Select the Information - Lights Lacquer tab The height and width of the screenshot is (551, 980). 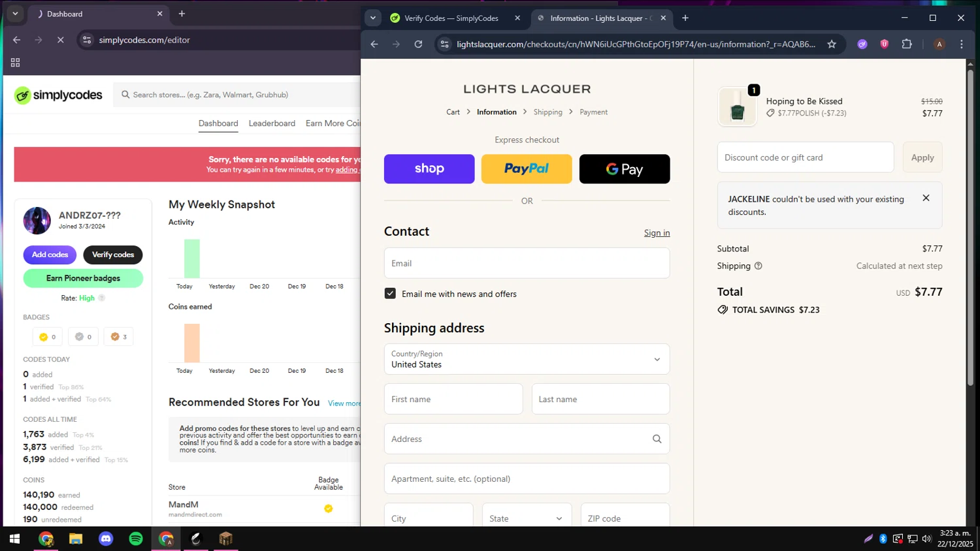pos(601,18)
